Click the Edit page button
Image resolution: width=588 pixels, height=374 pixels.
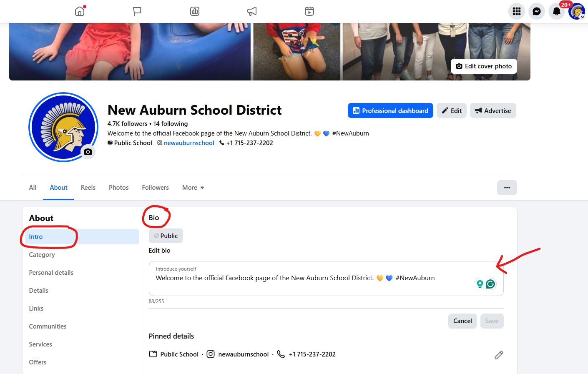click(x=452, y=110)
